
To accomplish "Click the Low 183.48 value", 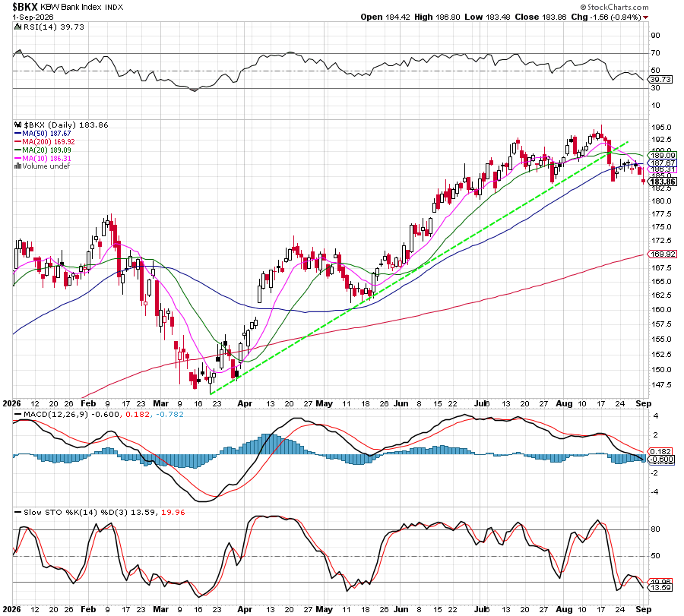I will (488, 17).
